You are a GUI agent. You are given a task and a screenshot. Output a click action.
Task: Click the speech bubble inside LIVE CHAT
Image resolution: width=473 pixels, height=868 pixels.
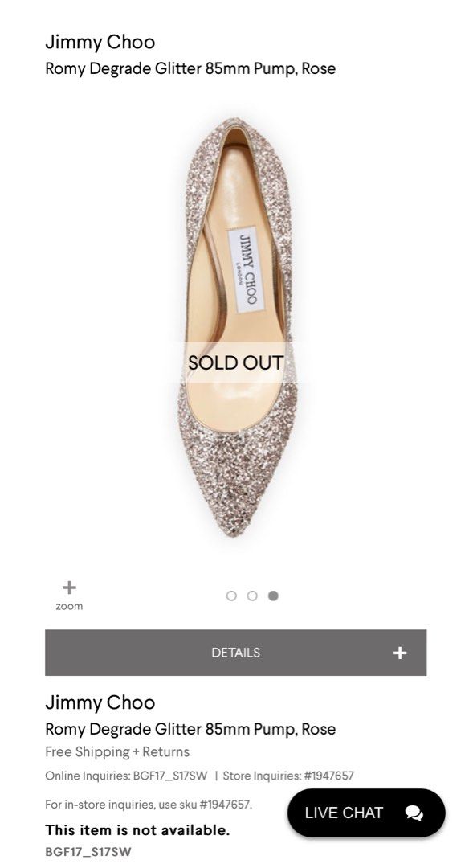[415, 813]
